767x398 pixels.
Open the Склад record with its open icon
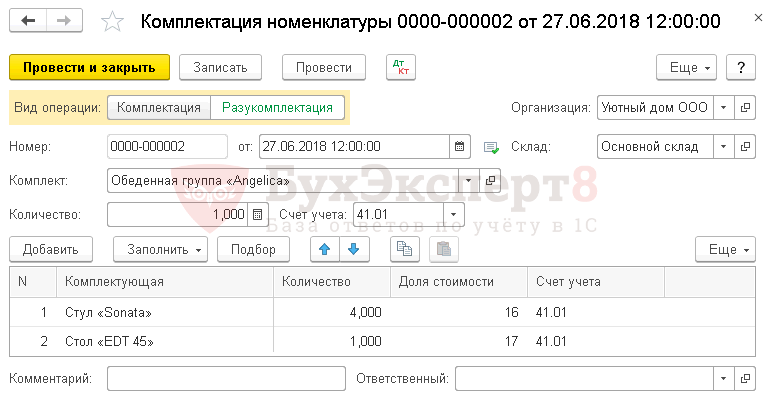745,146
